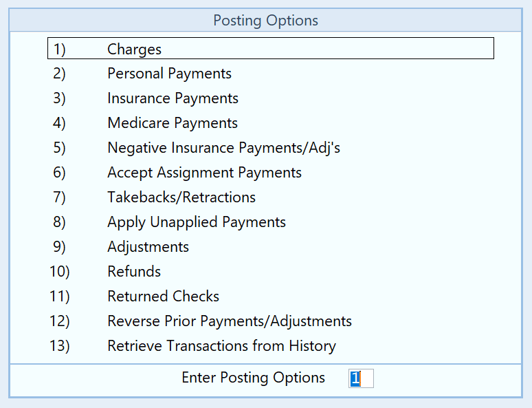The width and height of the screenshot is (532, 408).
Task: Click the Enter Posting Options label
Action: point(253,378)
